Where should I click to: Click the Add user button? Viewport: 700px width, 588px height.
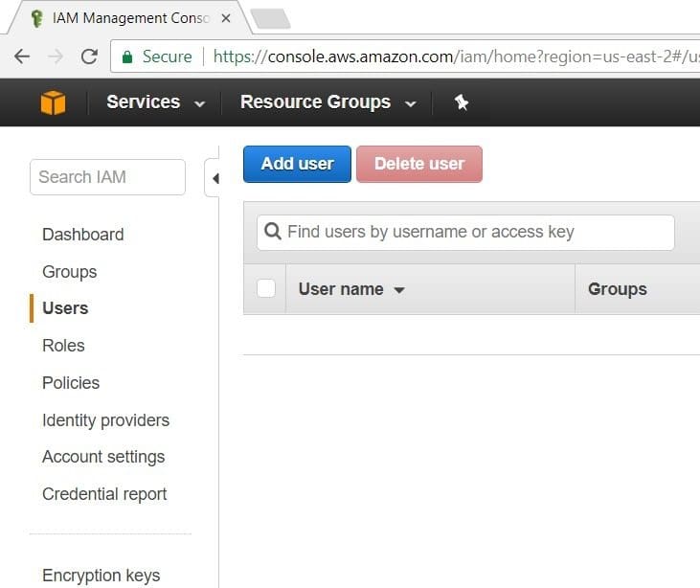(297, 164)
